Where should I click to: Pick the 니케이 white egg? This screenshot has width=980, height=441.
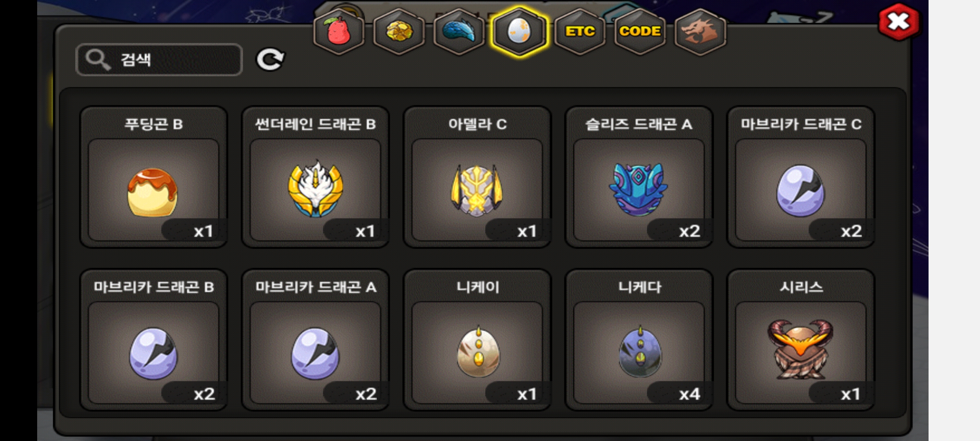tap(477, 340)
